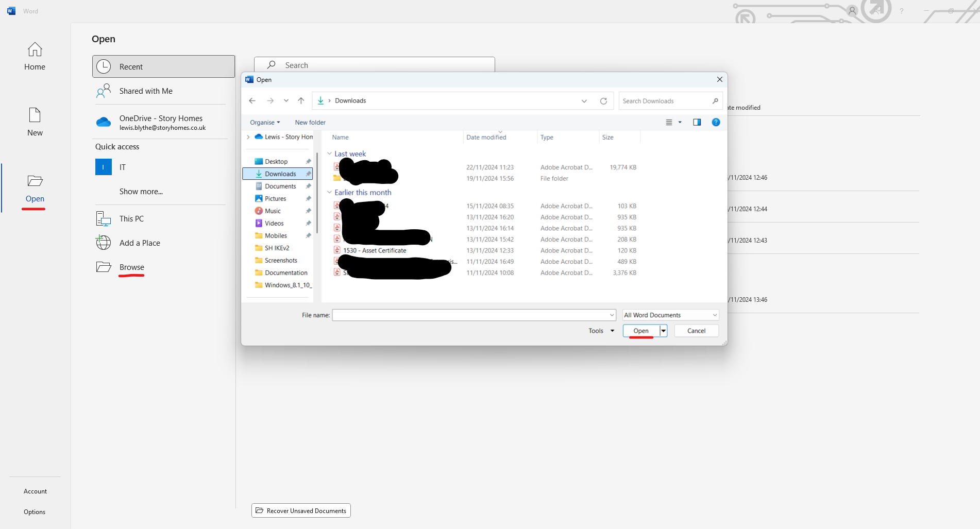Click the 19/11/2024 15:56 File folder row

(485, 179)
